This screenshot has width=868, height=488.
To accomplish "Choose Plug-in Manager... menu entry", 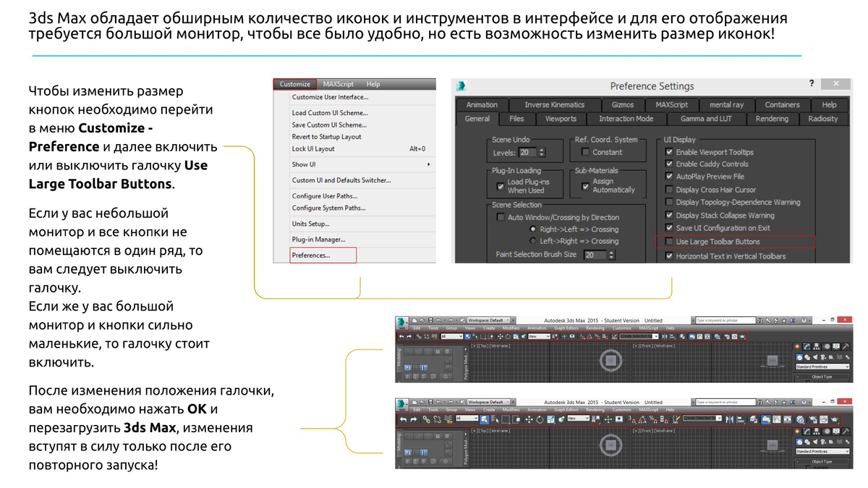I will click(x=318, y=239).
